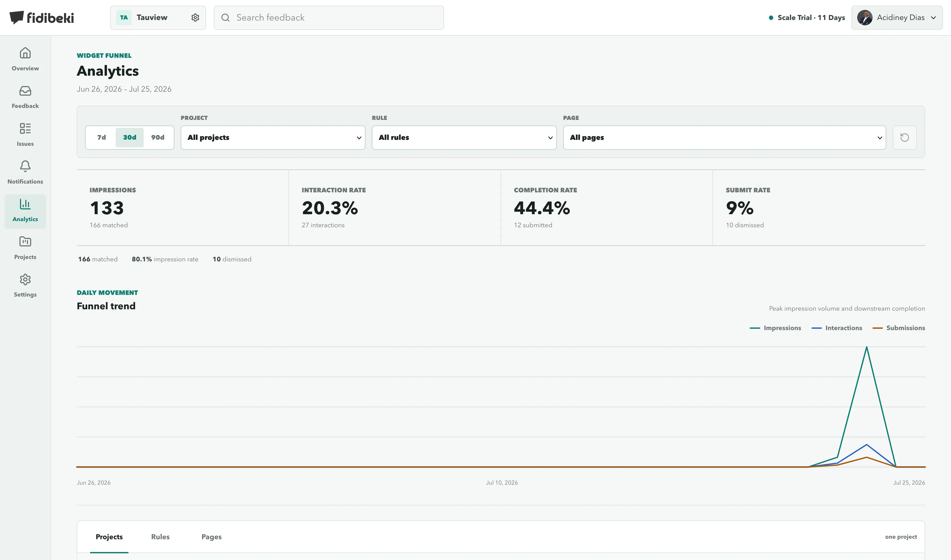Reset filters with the refresh icon
951x560 pixels.
(x=905, y=137)
